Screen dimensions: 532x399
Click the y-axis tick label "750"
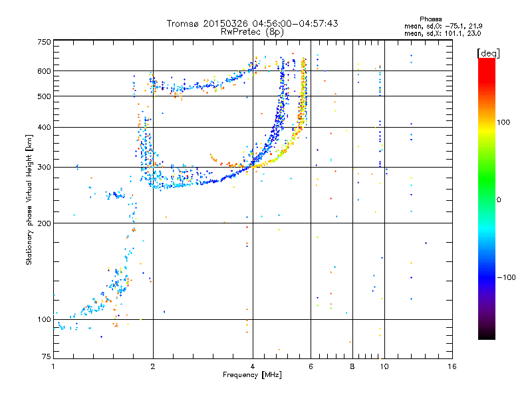(44, 42)
